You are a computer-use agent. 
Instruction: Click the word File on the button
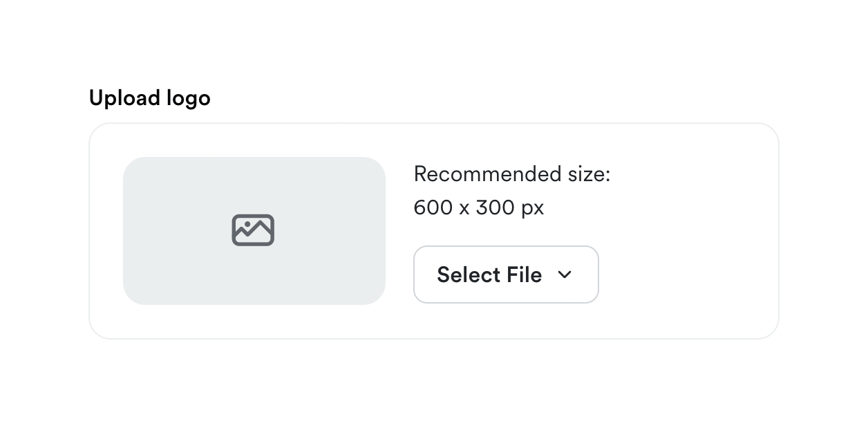tap(524, 275)
